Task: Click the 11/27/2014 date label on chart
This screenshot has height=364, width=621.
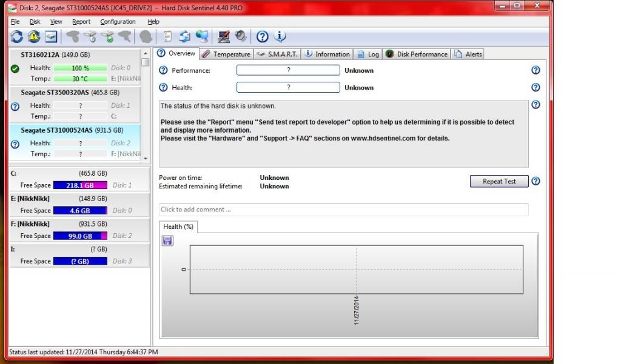Action: point(357,310)
